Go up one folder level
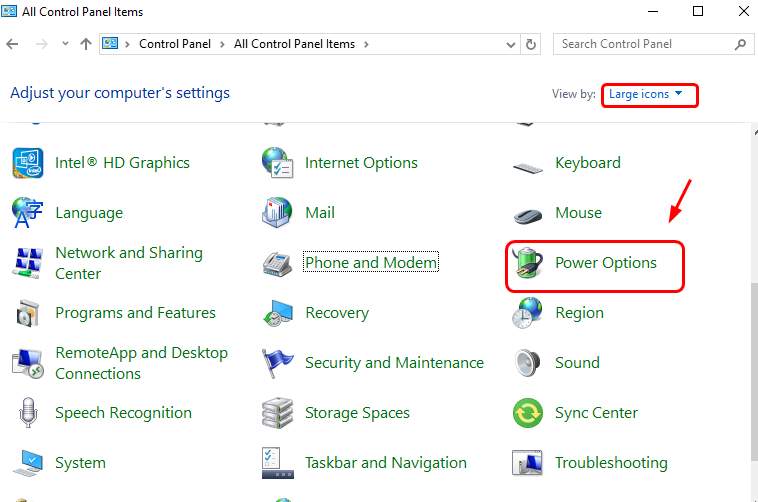Screen dimensions: 758x502 86,44
